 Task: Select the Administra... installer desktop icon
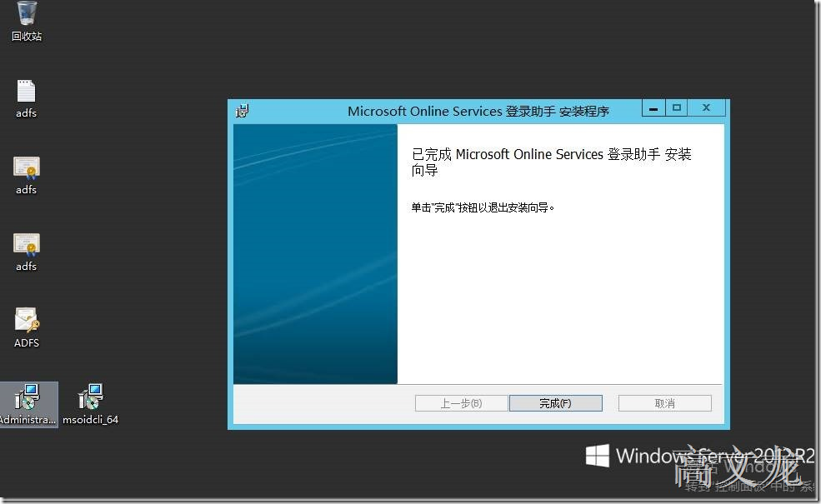(x=28, y=404)
